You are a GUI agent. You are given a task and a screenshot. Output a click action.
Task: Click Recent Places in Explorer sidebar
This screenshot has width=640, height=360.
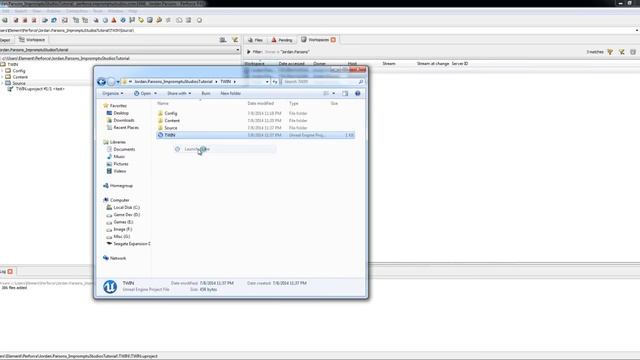[126, 128]
